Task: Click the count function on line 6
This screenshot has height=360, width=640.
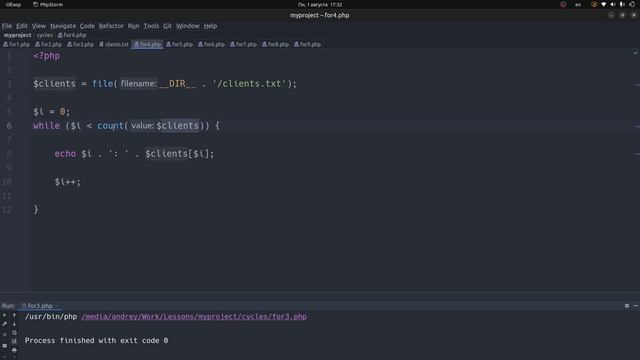Action: click(x=110, y=126)
